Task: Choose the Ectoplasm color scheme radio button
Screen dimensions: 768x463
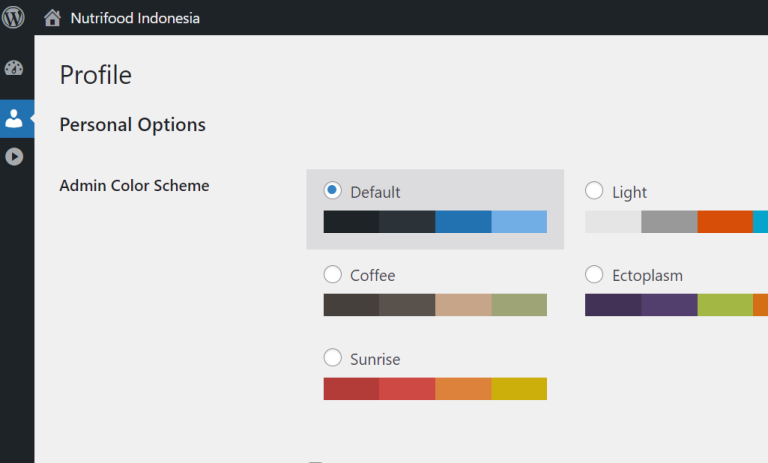Action: tap(594, 274)
